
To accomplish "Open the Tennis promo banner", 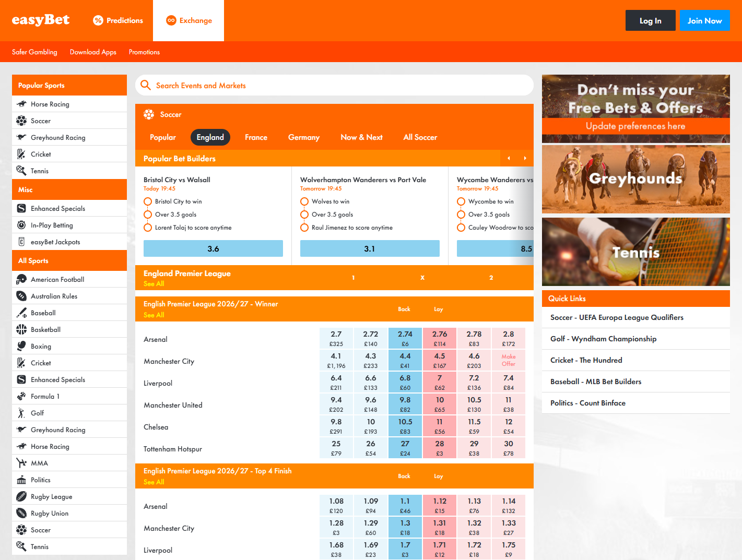I will tap(636, 252).
